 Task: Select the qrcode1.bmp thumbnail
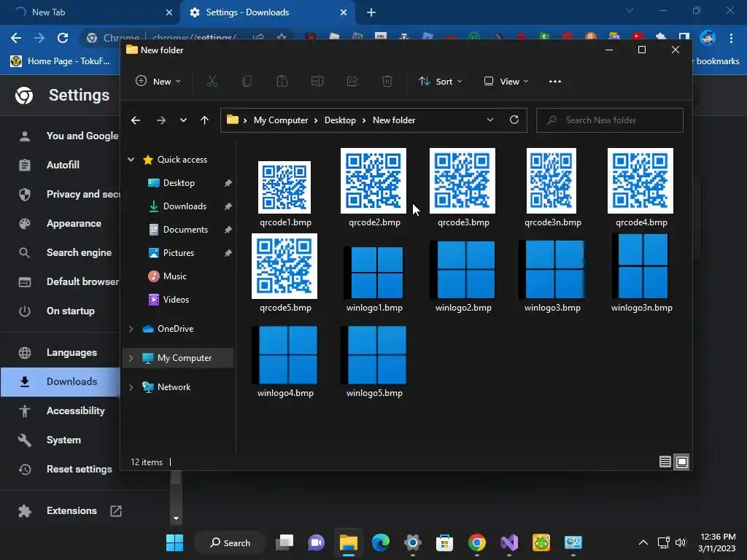(x=285, y=187)
